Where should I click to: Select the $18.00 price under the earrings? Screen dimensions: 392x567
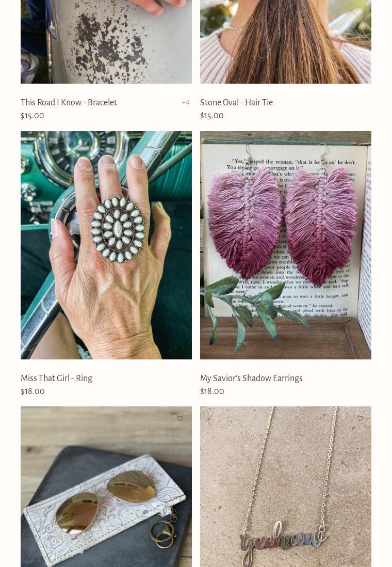tap(212, 391)
